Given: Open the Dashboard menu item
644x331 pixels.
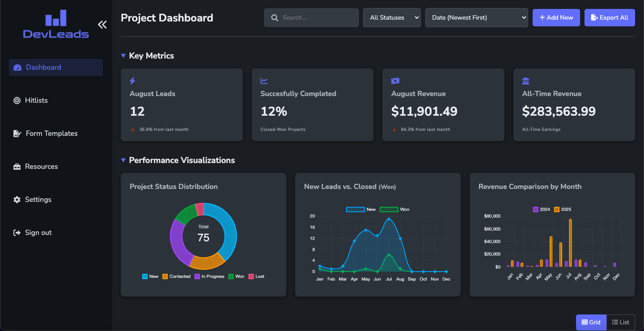Looking at the screenshot, I should pos(56,67).
